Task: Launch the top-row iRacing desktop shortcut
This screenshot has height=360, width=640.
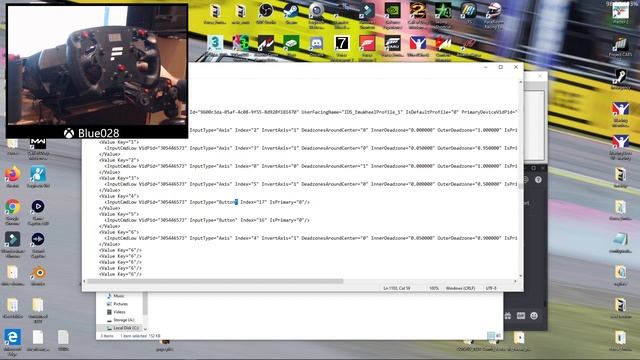Action: [x=418, y=46]
